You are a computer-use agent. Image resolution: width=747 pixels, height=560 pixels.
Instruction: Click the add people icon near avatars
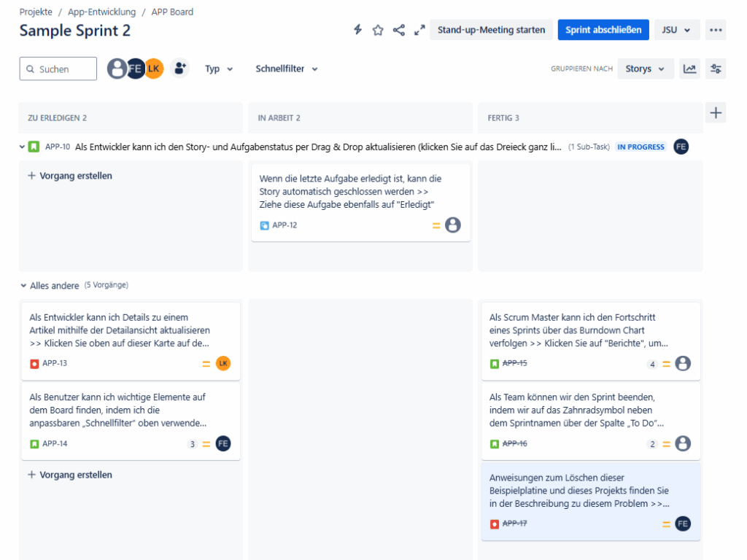click(x=180, y=68)
